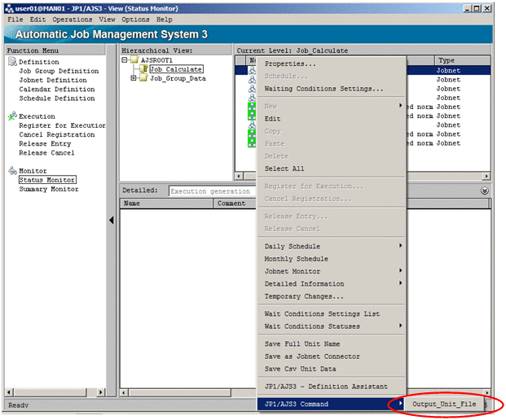Click the Definition category icon in Function Menu
Image resolution: width=506 pixels, height=420 pixels.
(x=12, y=62)
